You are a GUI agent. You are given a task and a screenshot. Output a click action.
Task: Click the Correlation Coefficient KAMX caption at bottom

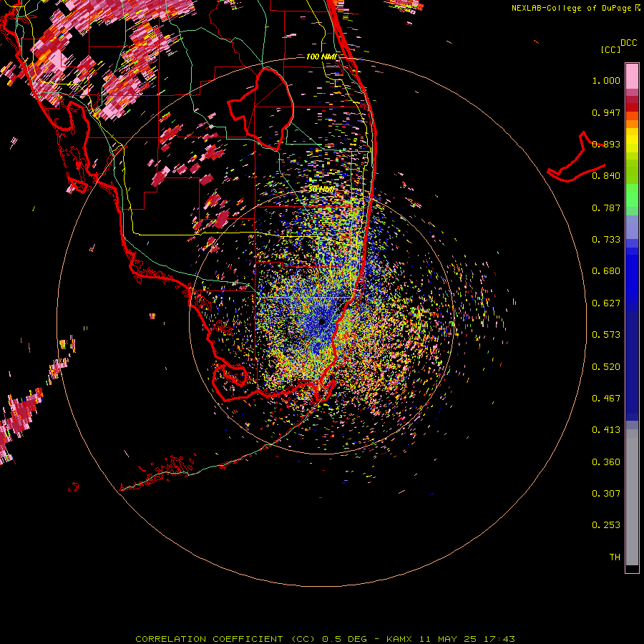click(325, 639)
